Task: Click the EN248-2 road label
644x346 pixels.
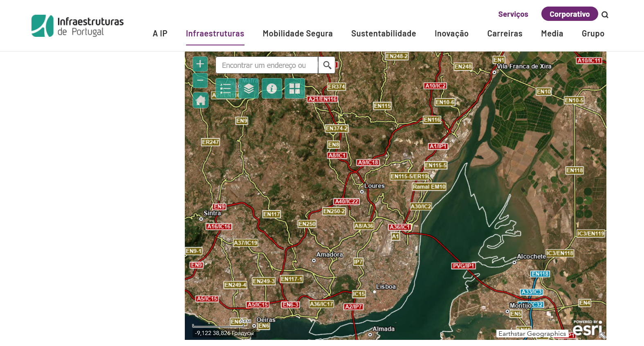Action: pos(397,56)
